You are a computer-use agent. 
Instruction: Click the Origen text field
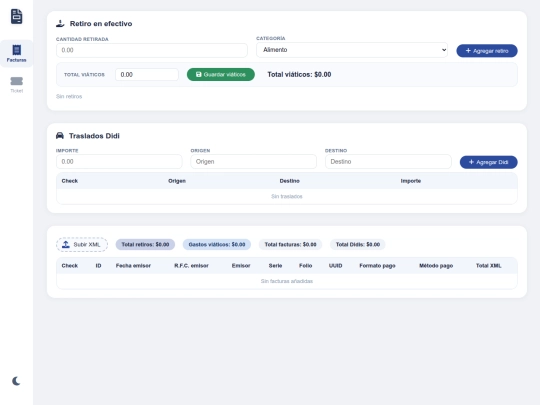tap(253, 162)
